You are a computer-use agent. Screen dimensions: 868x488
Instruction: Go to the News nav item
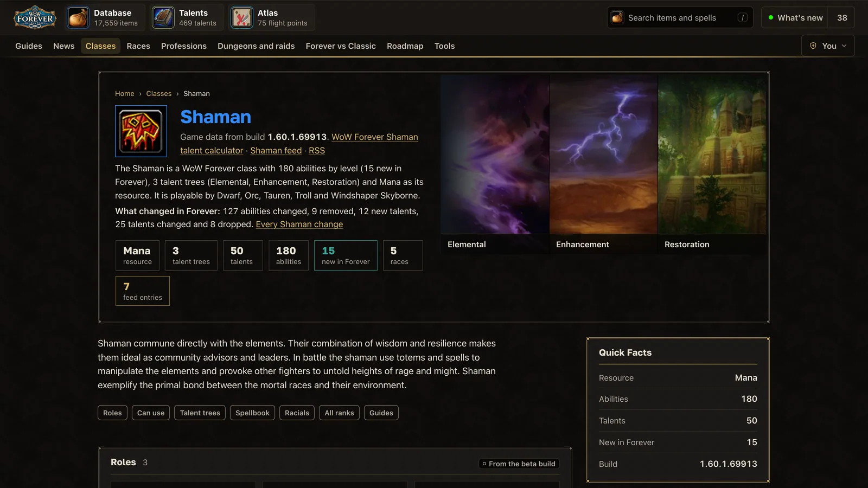click(x=64, y=46)
